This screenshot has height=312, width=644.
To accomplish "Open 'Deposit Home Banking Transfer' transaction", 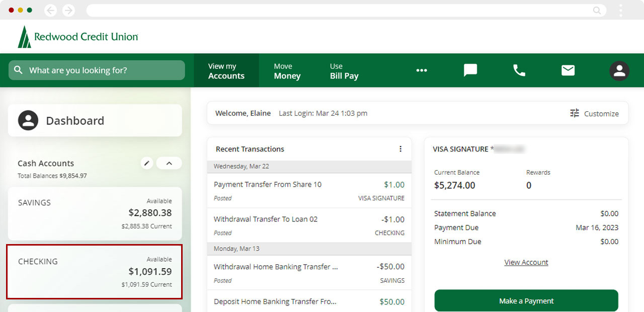I will pyautogui.click(x=309, y=301).
